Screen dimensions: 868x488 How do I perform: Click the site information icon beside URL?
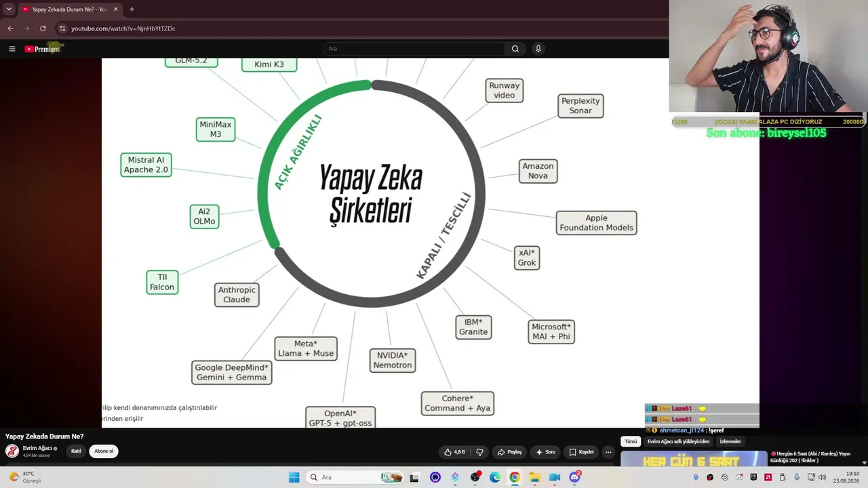[x=62, y=28]
